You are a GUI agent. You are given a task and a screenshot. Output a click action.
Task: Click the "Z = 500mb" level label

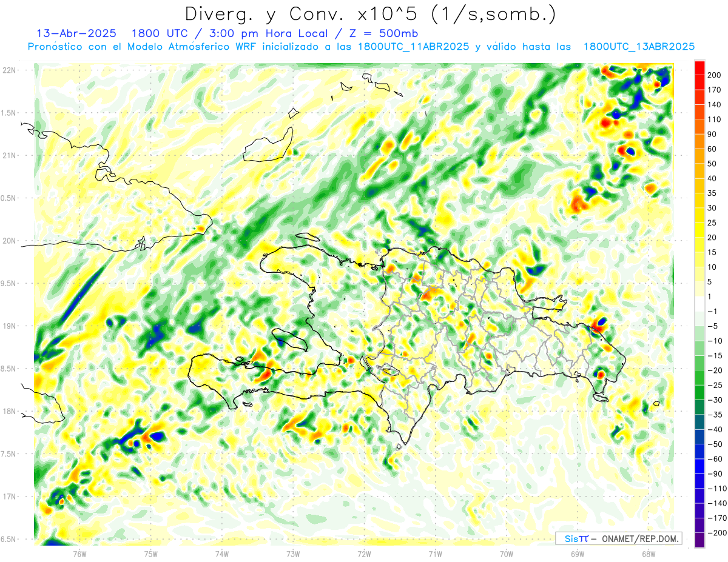[385, 33]
